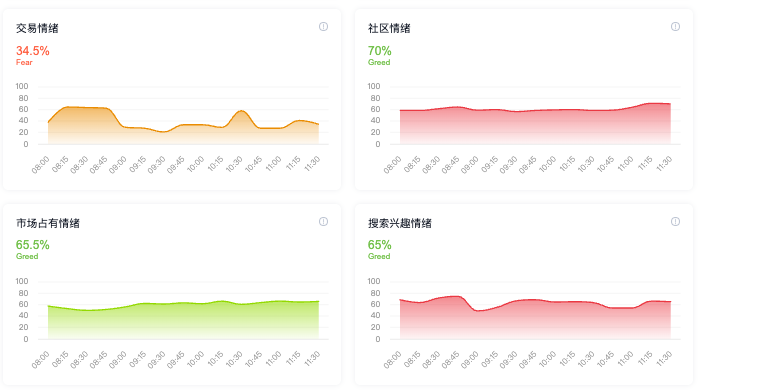
Task: Click 10:30 axis label in 交易情绪 chart
Action: 234,164
